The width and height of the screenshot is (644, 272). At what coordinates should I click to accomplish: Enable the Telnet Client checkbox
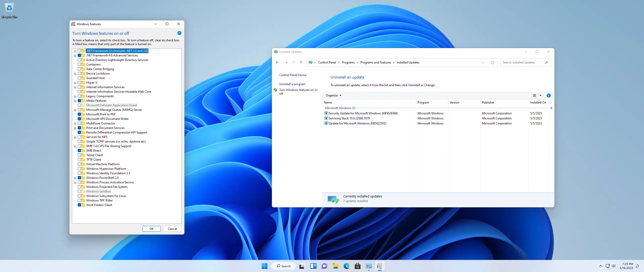pos(79,155)
